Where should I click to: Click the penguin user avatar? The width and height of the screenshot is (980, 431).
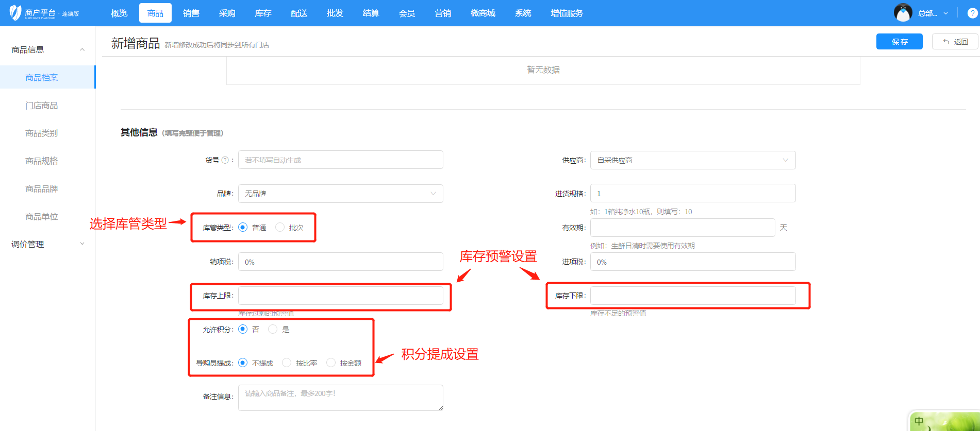point(903,13)
